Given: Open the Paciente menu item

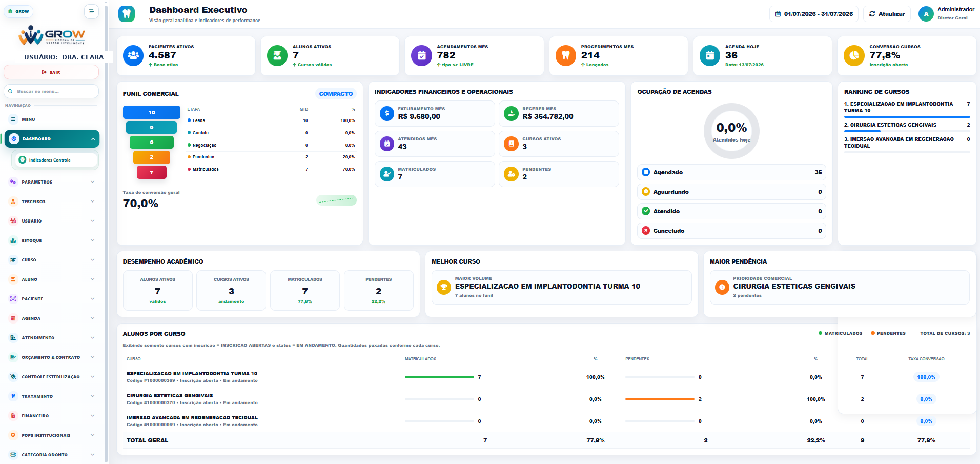Looking at the screenshot, I should click(52, 299).
